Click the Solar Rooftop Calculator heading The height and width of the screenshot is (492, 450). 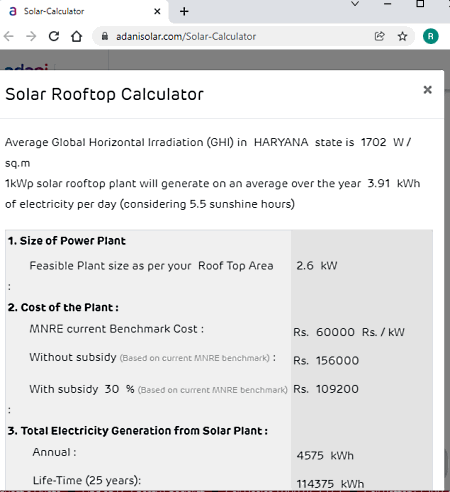[x=104, y=94]
